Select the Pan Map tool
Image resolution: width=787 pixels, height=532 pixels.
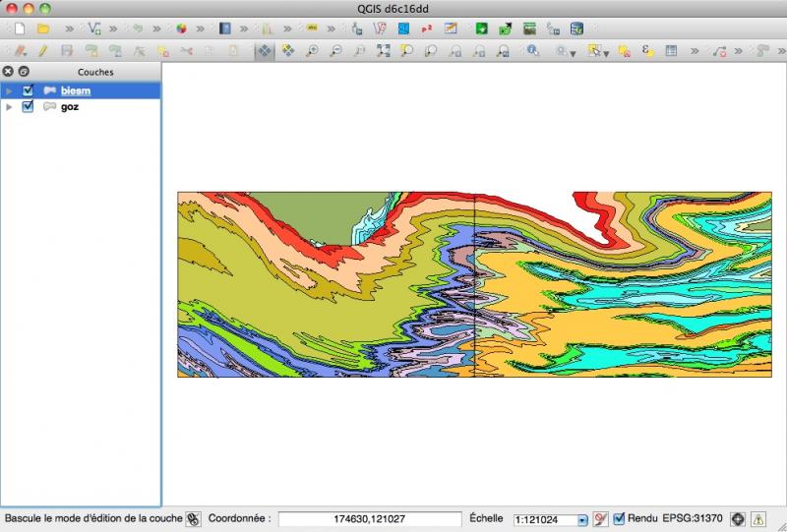coord(264,50)
